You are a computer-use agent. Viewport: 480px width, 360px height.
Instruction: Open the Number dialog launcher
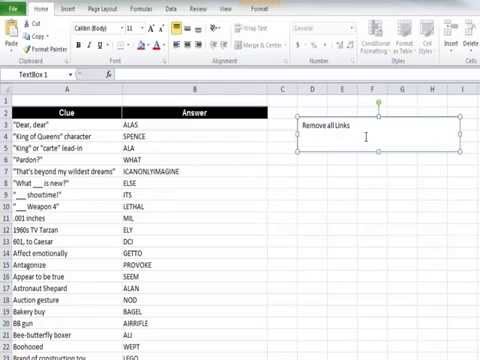(x=353, y=61)
